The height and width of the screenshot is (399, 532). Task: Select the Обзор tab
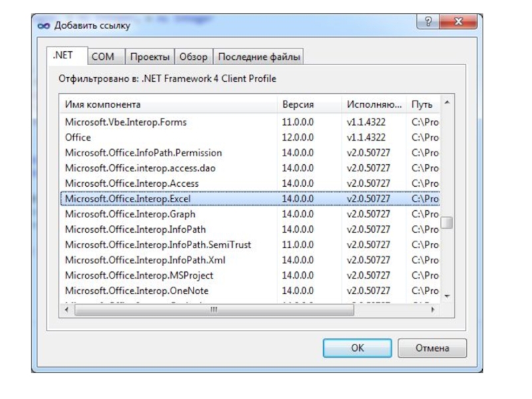(194, 57)
